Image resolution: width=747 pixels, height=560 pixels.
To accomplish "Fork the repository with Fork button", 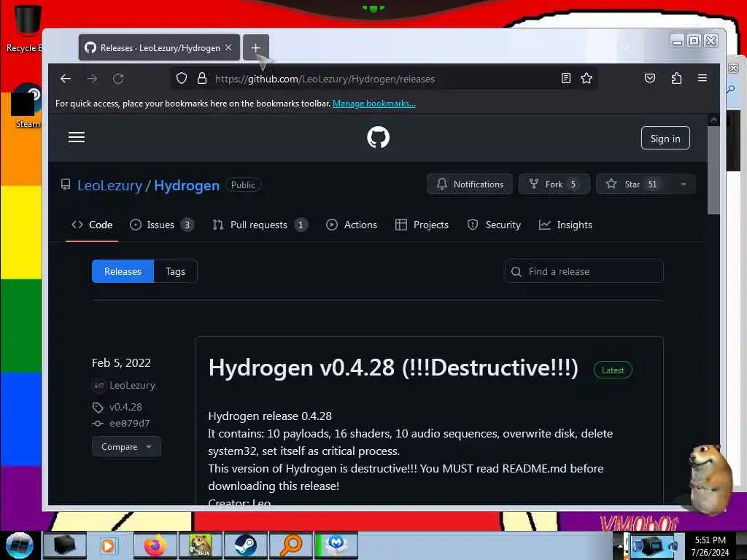I will tap(554, 184).
